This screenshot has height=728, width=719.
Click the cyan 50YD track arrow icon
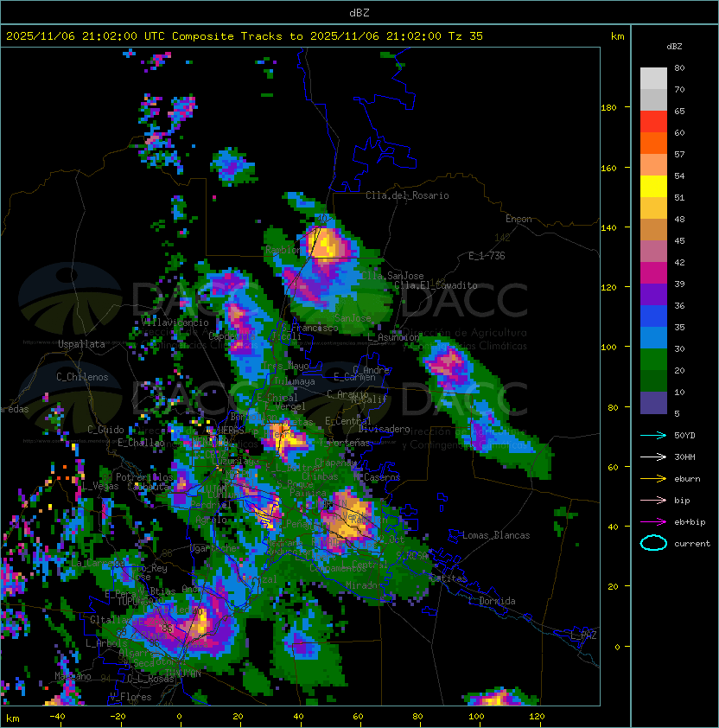[x=653, y=435]
